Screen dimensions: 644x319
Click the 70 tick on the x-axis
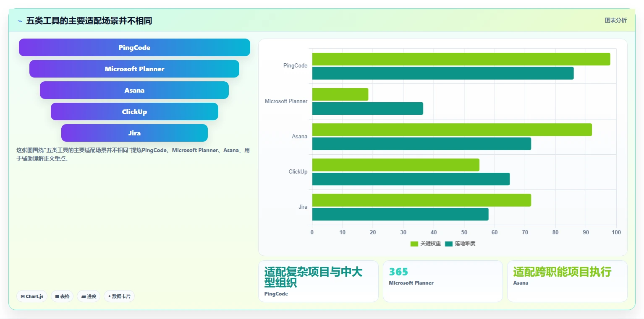pyautogui.click(x=525, y=232)
